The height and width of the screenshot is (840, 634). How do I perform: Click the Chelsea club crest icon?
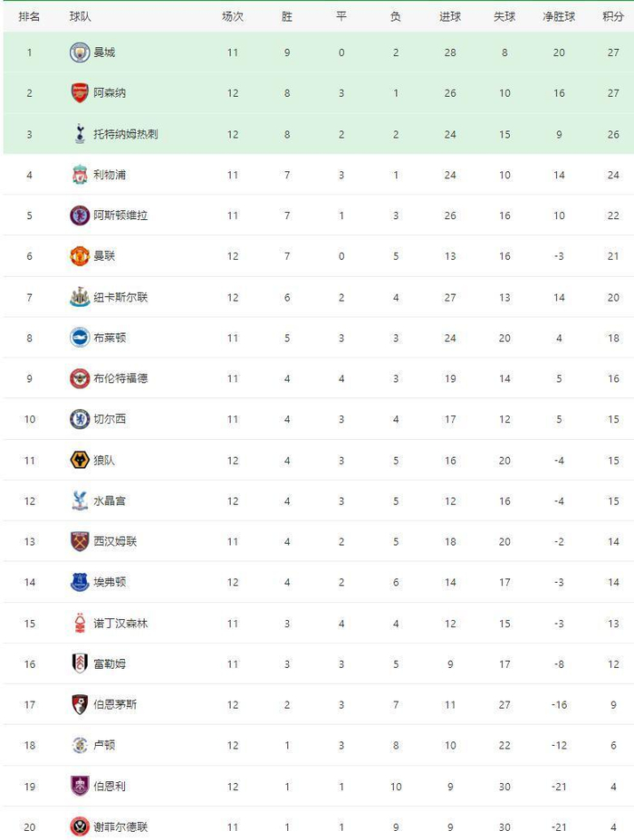tap(80, 419)
